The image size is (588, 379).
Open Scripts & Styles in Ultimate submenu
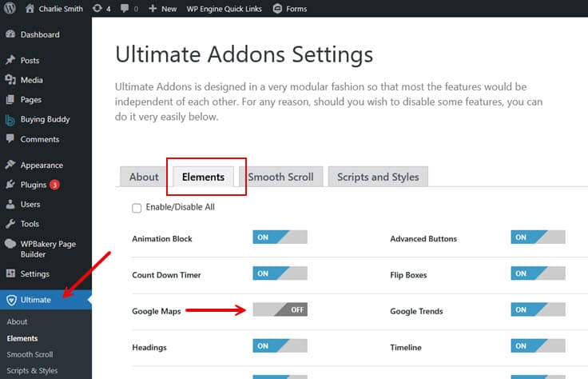pos(32,370)
